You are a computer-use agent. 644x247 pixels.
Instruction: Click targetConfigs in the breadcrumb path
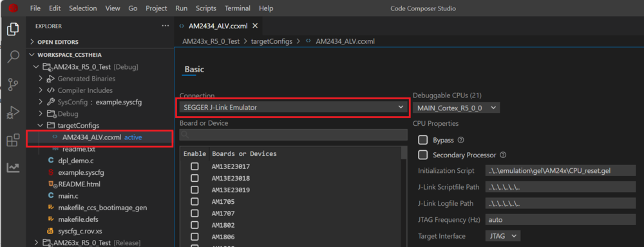click(x=272, y=41)
